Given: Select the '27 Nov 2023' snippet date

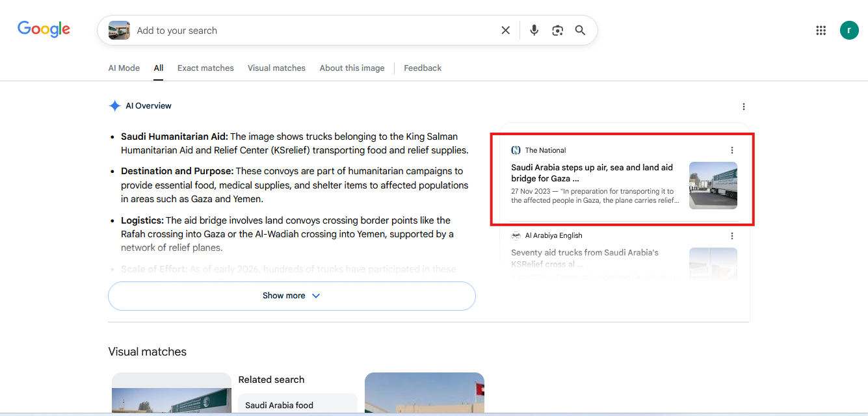Looking at the screenshot, I should (531, 192).
